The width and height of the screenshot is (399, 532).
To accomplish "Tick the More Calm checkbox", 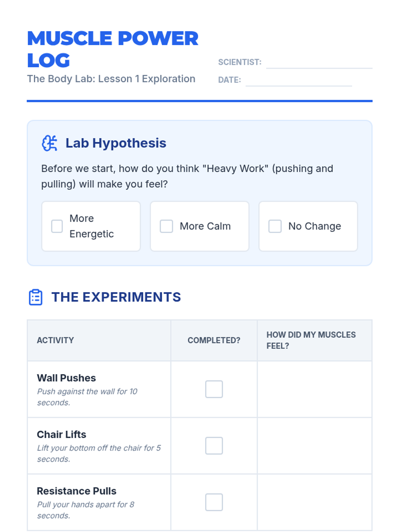I will pos(166,226).
